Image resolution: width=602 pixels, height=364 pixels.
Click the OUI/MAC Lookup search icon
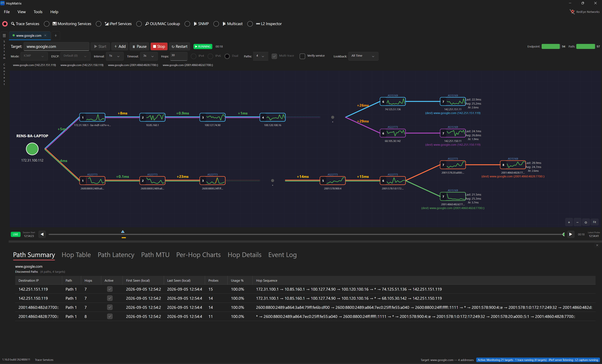(x=147, y=24)
